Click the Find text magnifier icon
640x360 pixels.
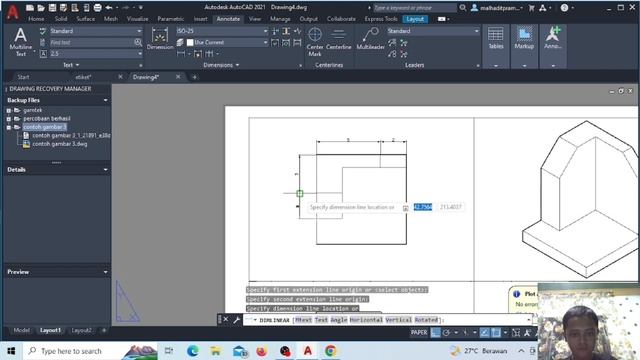(x=138, y=42)
